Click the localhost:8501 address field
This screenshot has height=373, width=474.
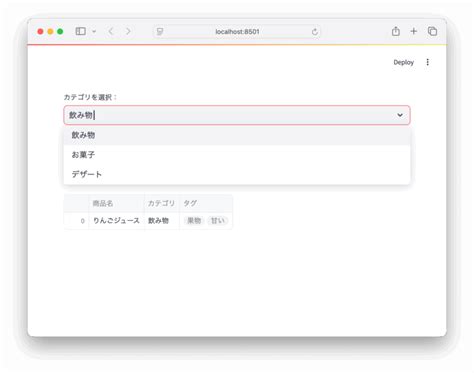coord(237,32)
